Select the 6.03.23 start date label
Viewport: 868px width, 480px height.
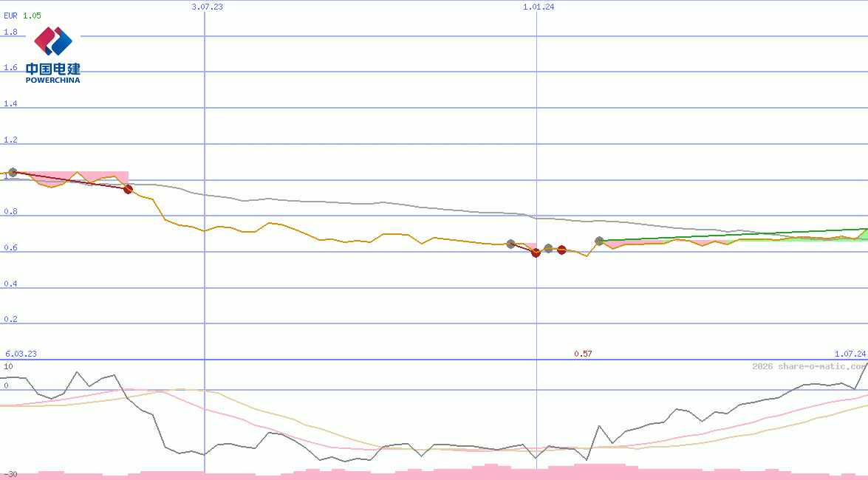(x=21, y=354)
